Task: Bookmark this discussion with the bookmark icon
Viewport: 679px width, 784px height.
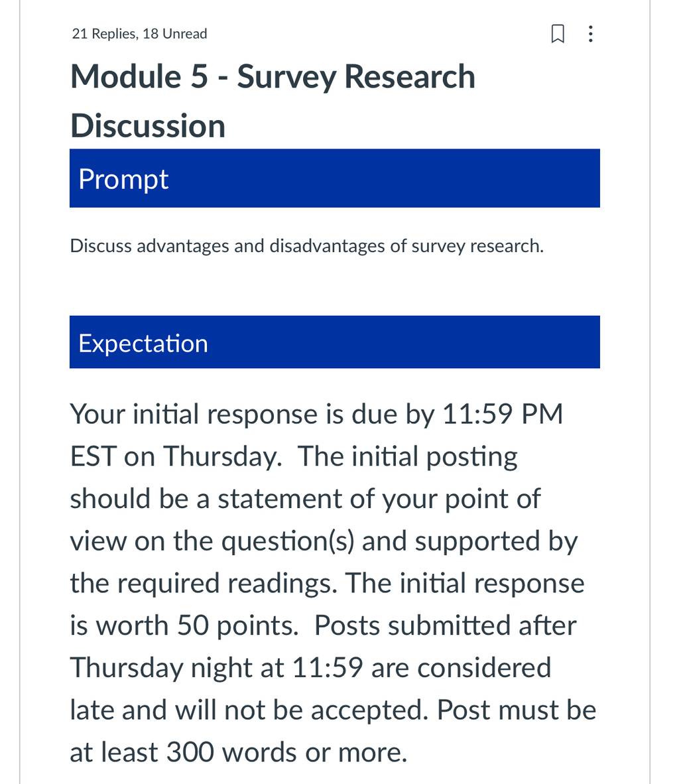Action: click(x=558, y=34)
